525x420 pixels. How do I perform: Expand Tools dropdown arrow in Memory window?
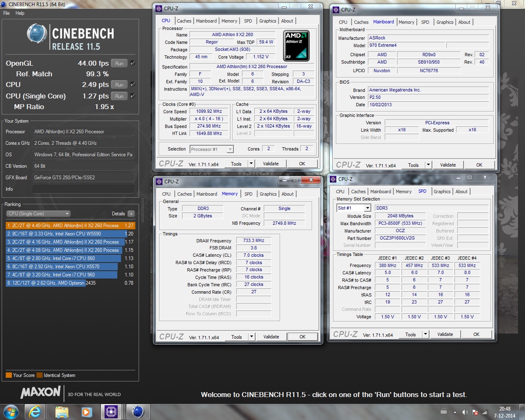tap(251, 337)
